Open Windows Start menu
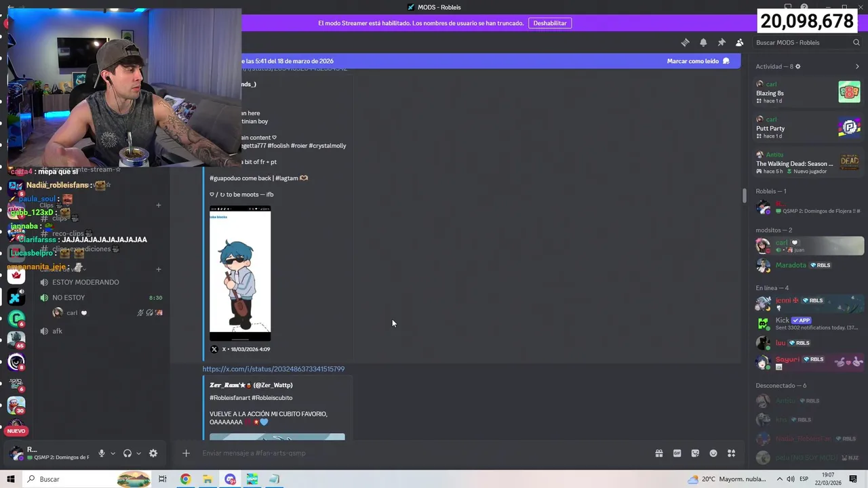 [10, 479]
